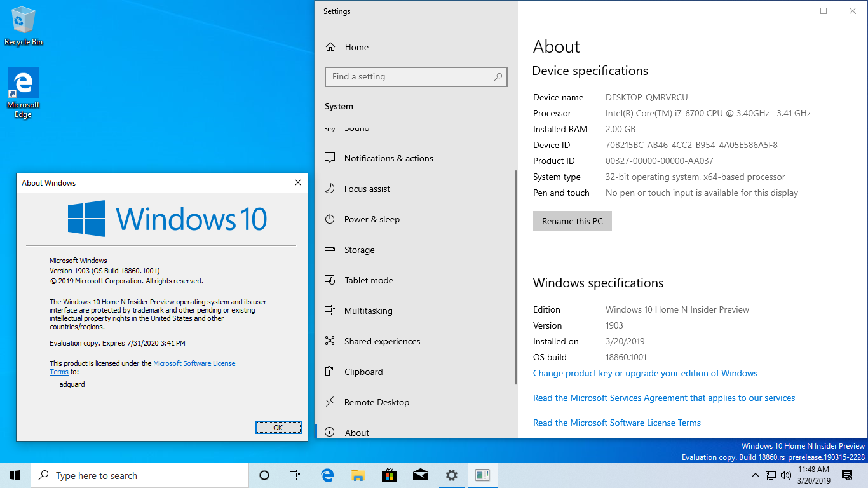Screen dimensions: 868x488
Task: Select Power & sleep in sidebar
Action: click(415, 219)
